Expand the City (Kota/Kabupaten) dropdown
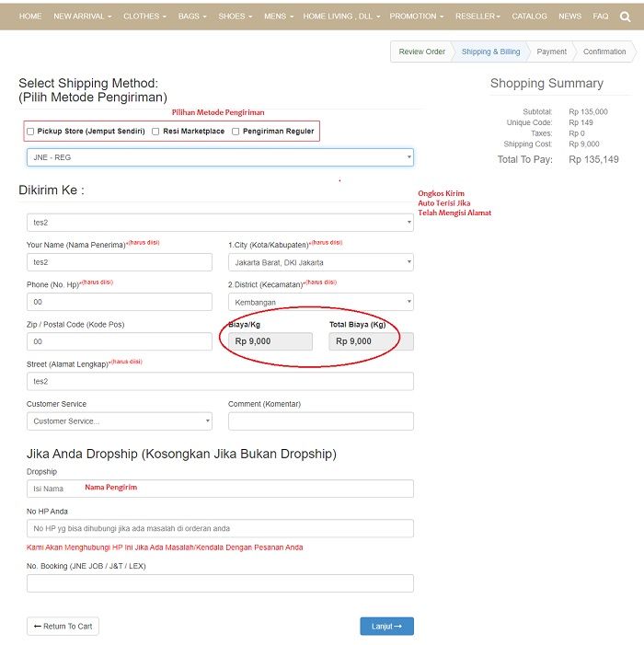This screenshot has height=645, width=644. click(x=320, y=262)
